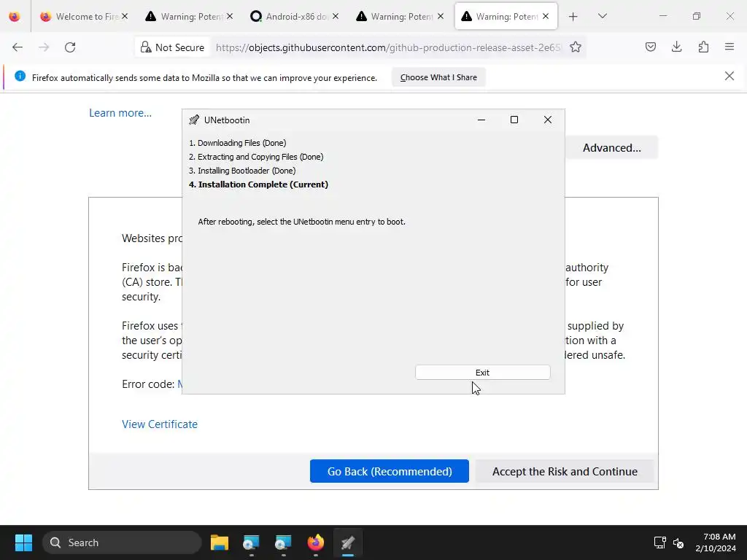The image size is (747, 560).
Task: Close the active Warning tab
Action: 546,16
